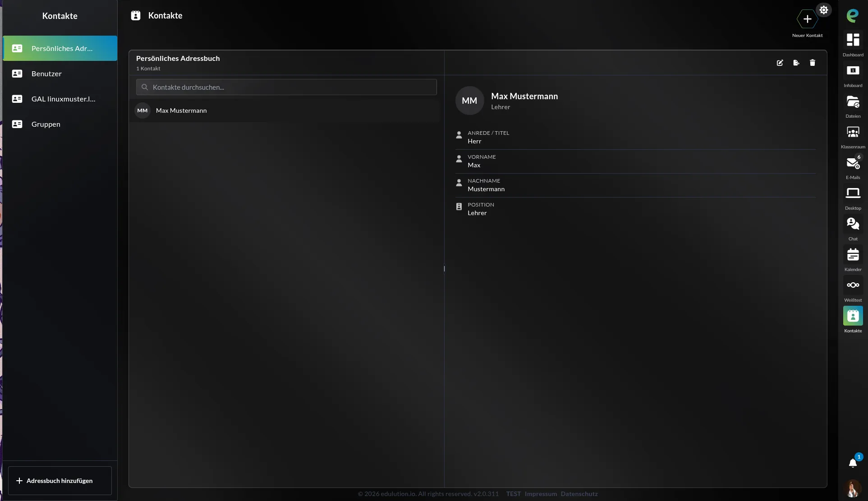Click the Neuer Kontakt plus button
868x501 pixels.
click(807, 19)
